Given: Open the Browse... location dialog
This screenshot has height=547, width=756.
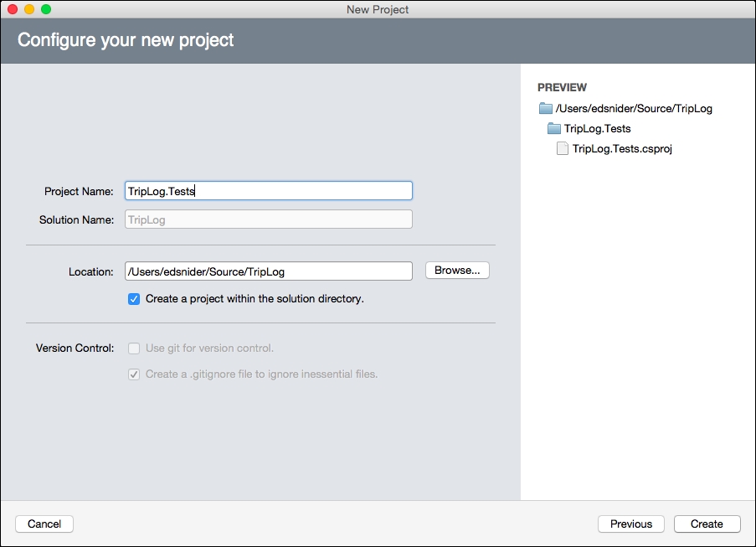Looking at the screenshot, I should pos(457,270).
